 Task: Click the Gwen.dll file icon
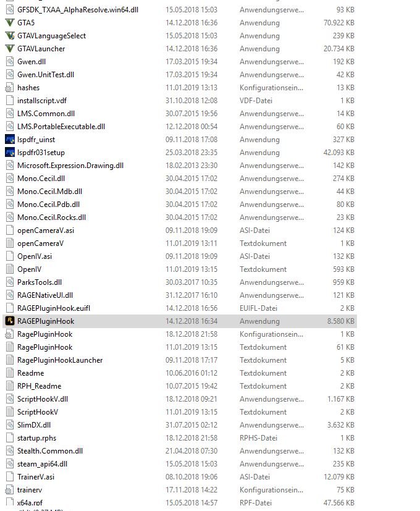pyautogui.click(x=10, y=62)
